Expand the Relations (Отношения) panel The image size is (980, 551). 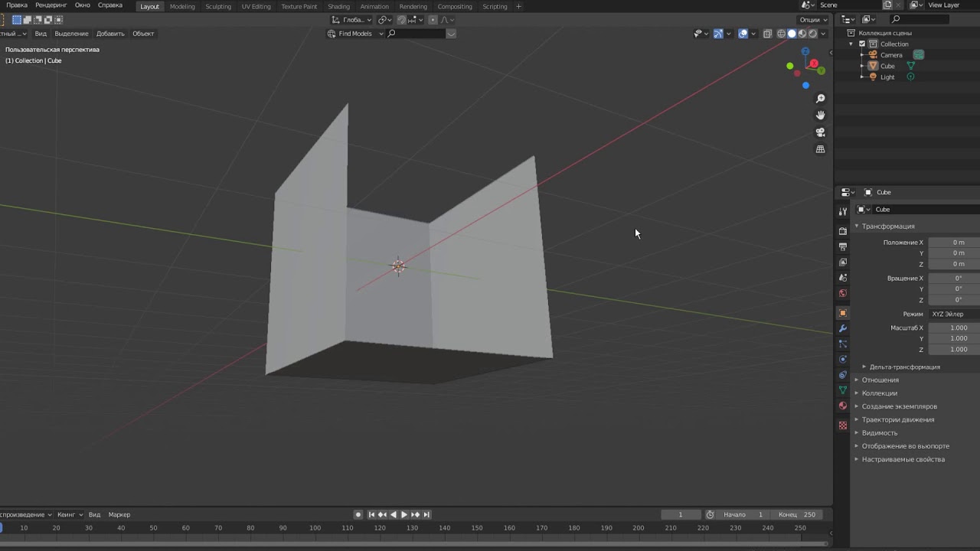click(x=880, y=380)
